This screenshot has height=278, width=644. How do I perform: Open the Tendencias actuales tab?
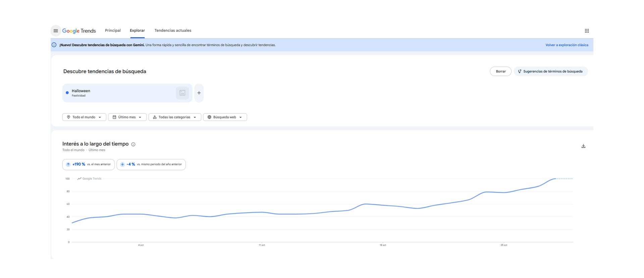coord(173,31)
